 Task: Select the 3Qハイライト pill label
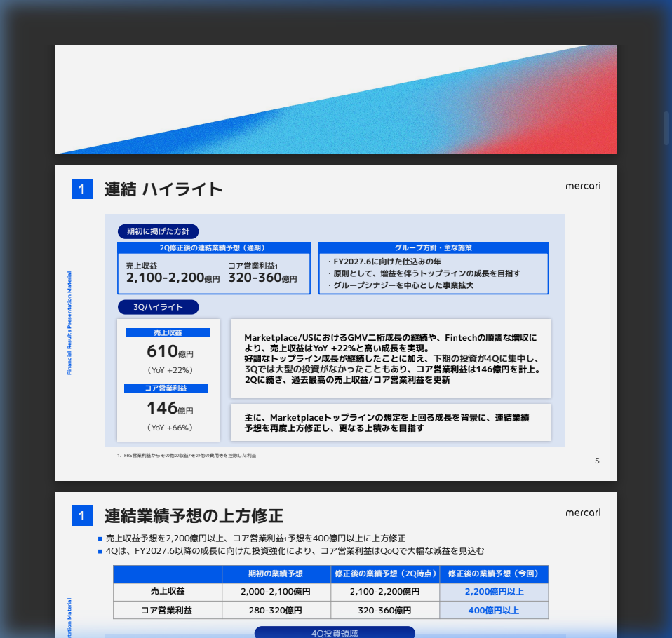point(158,307)
